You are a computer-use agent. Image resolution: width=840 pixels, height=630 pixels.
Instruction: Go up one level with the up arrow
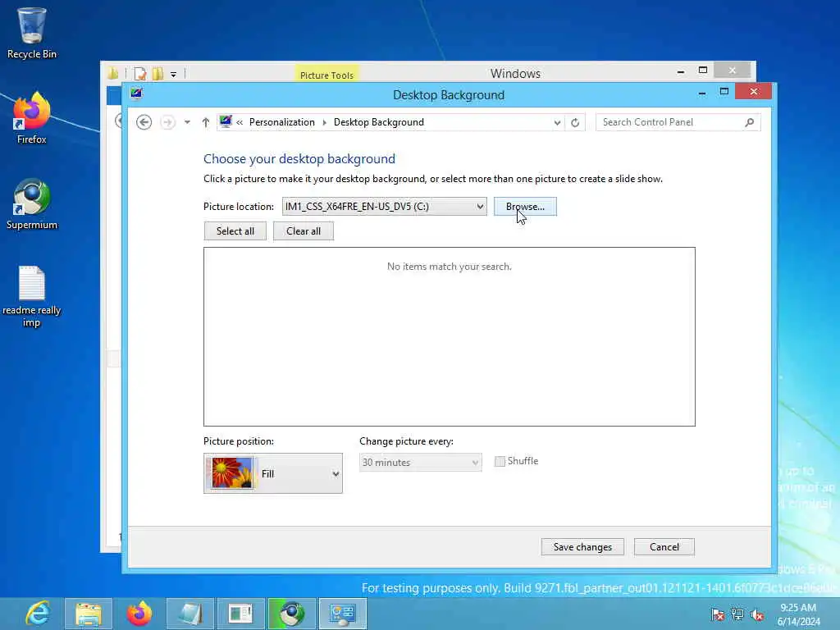[206, 122]
